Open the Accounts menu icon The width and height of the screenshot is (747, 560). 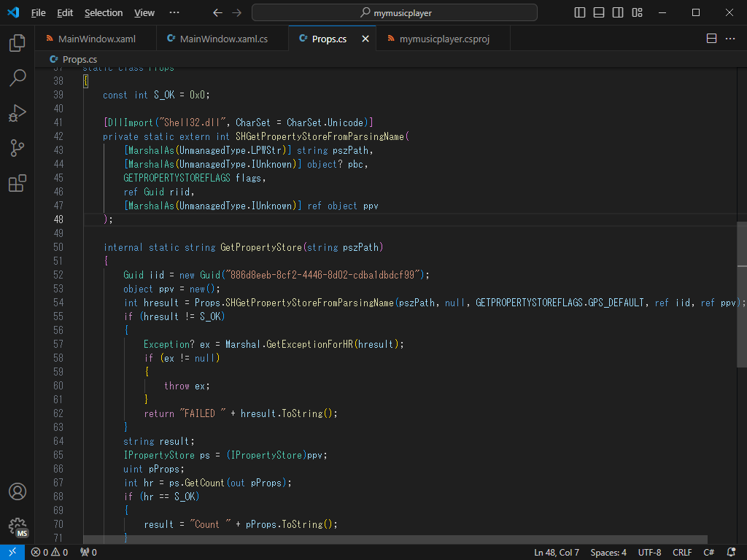click(18, 491)
